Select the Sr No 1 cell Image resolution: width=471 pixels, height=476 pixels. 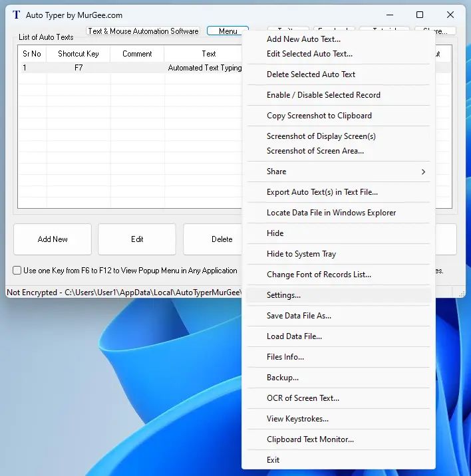(x=32, y=68)
